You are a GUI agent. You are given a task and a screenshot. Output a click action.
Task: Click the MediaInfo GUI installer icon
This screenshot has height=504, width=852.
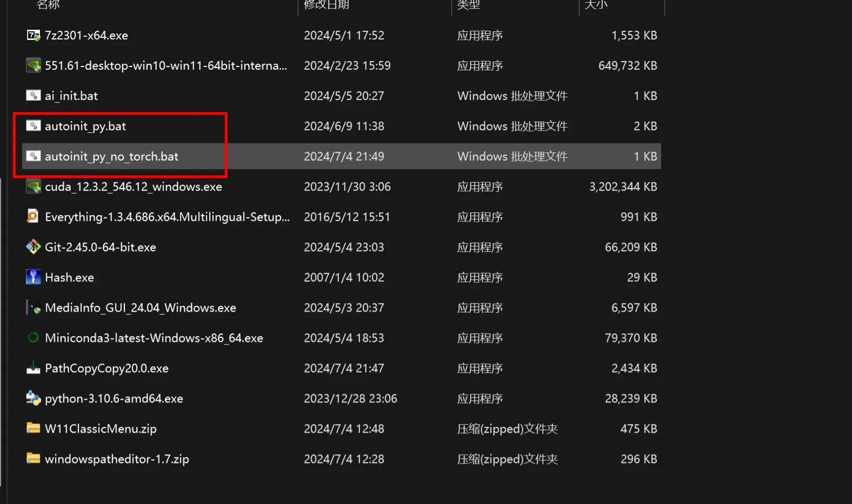click(34, 308)
